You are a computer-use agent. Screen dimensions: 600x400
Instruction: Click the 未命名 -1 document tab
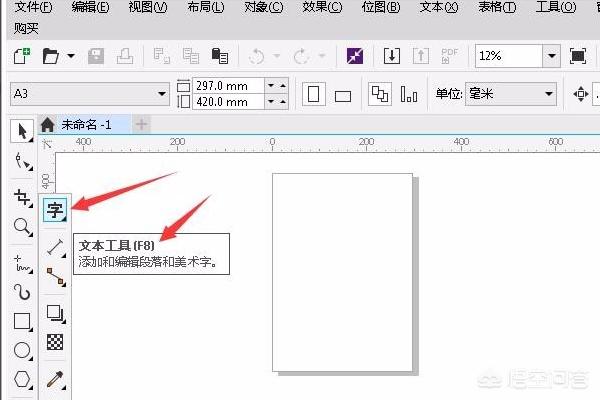point(86,124)
